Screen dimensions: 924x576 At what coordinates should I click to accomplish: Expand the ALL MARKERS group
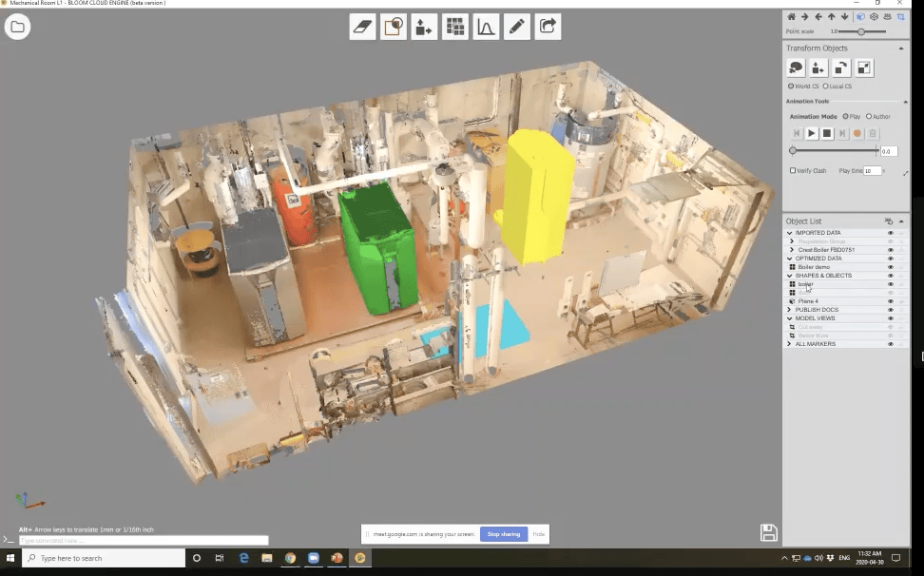[x=789, y=344]
